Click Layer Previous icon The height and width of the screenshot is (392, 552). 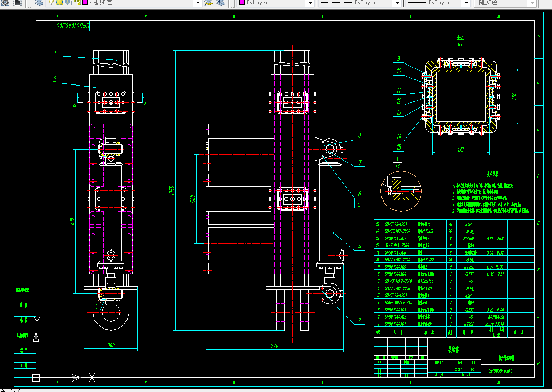(220, 3)
